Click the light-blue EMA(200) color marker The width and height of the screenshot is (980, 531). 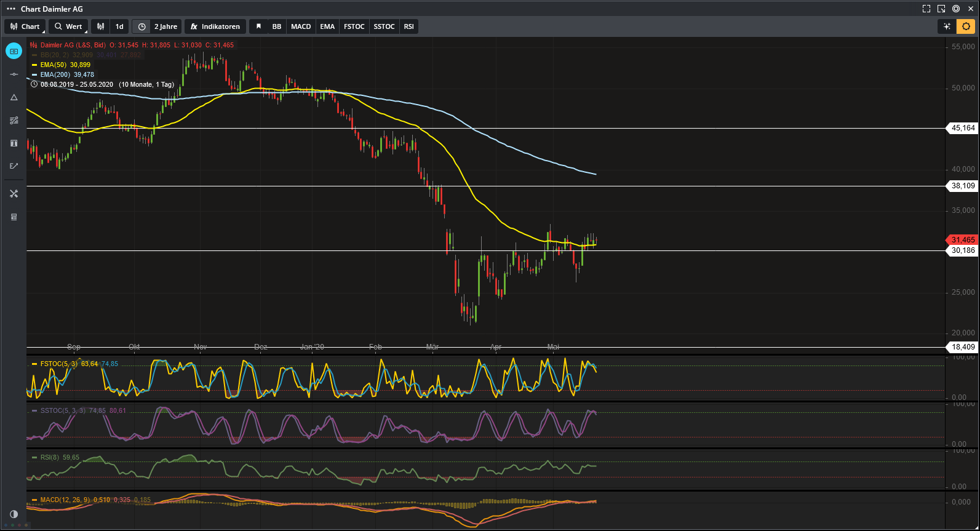click(x=34, y=74)
